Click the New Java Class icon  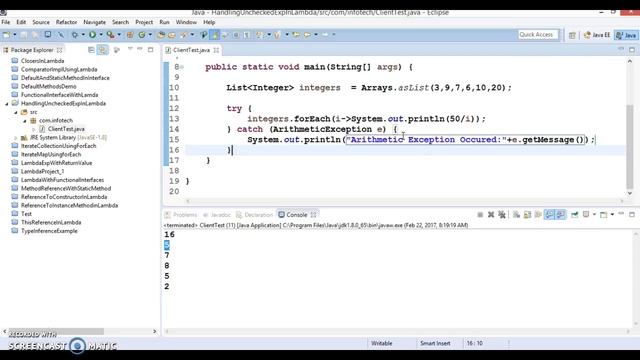click(142, 35)
